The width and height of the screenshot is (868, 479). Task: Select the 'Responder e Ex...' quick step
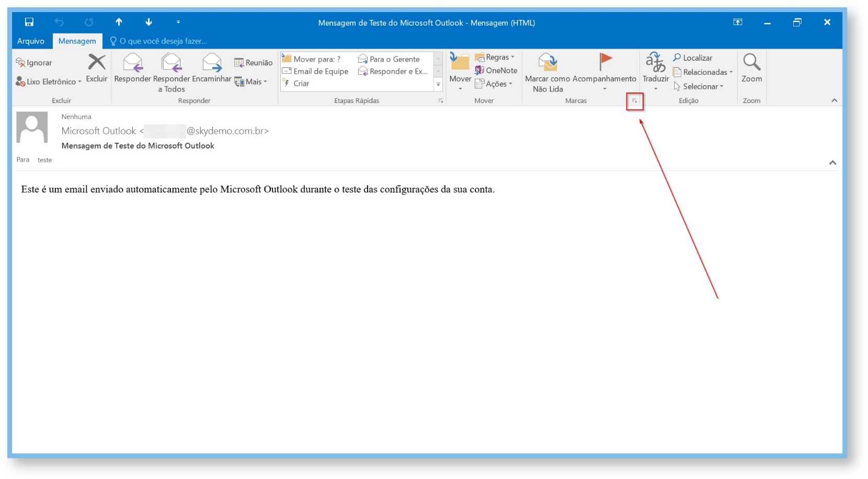(x=393, y=71)
